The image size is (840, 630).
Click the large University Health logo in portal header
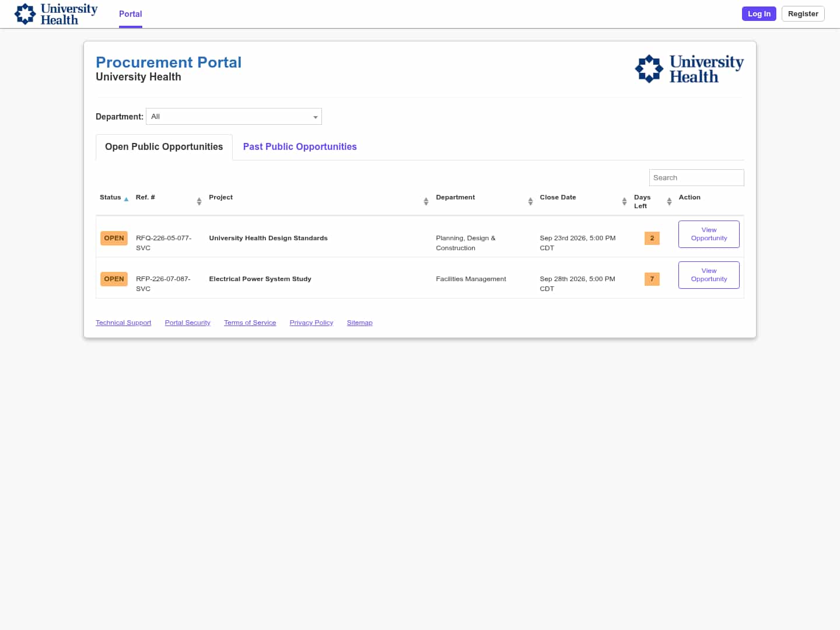click(689, 69)
